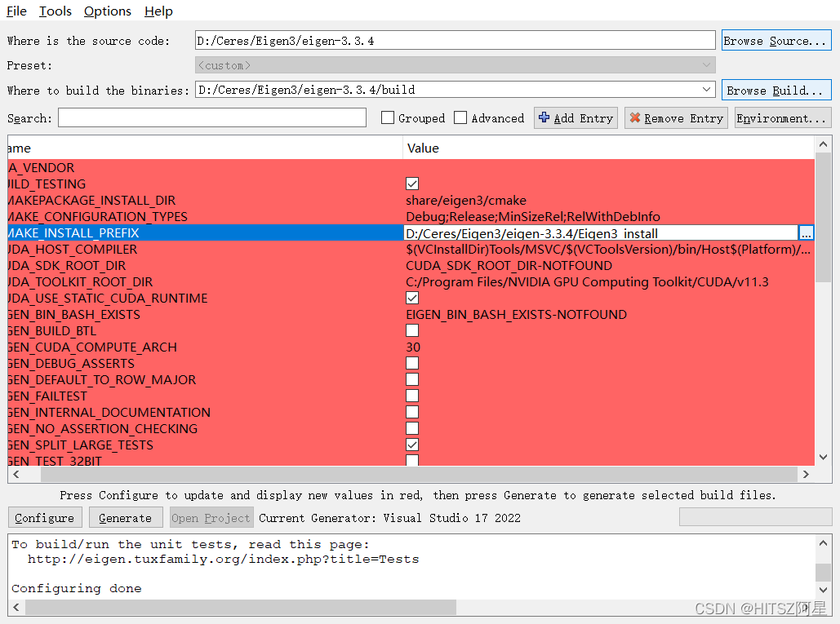Click the progress bar area
Screen dimensions: 840x624
pos(755,517)
